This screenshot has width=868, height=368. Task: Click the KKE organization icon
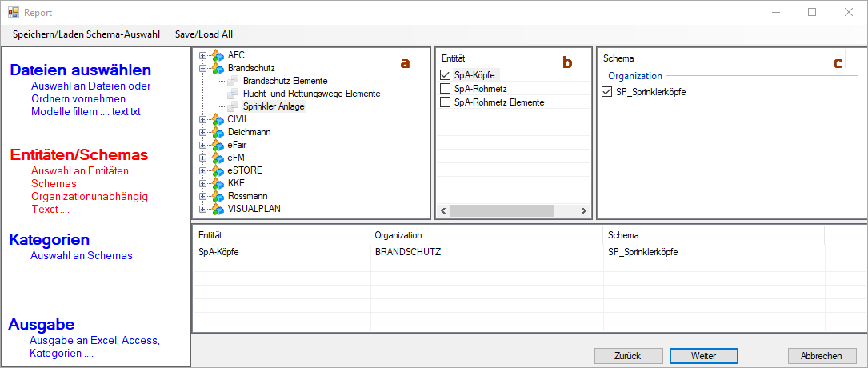218,182
